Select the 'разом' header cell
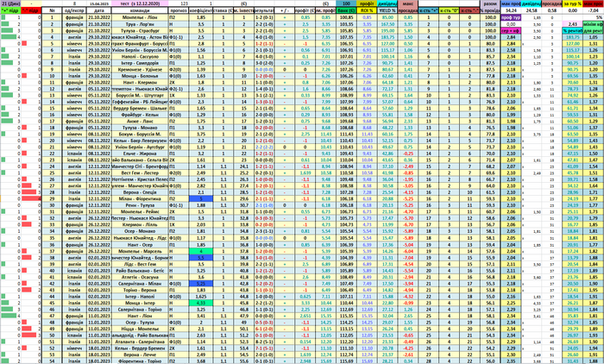 click(x=490, y=3)
